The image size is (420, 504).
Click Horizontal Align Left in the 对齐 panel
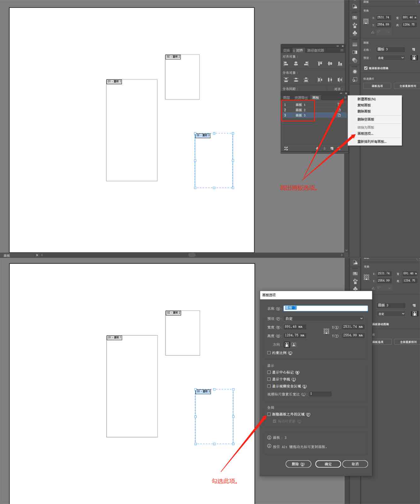coord(286,64)
